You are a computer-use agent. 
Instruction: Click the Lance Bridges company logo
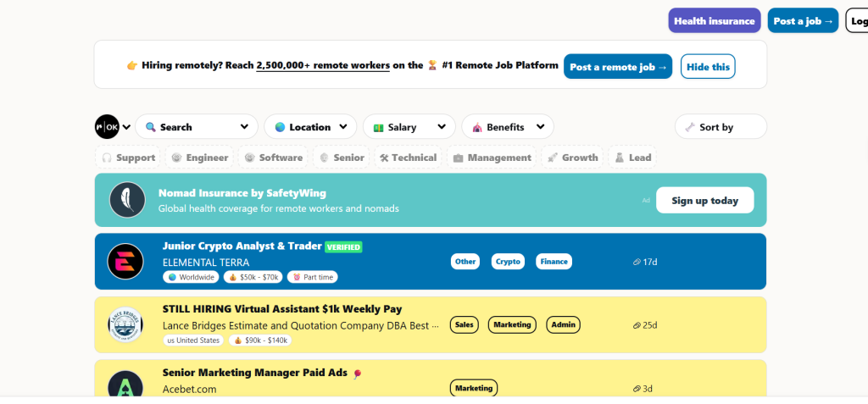pyautogui.click(x=125, y=324)
